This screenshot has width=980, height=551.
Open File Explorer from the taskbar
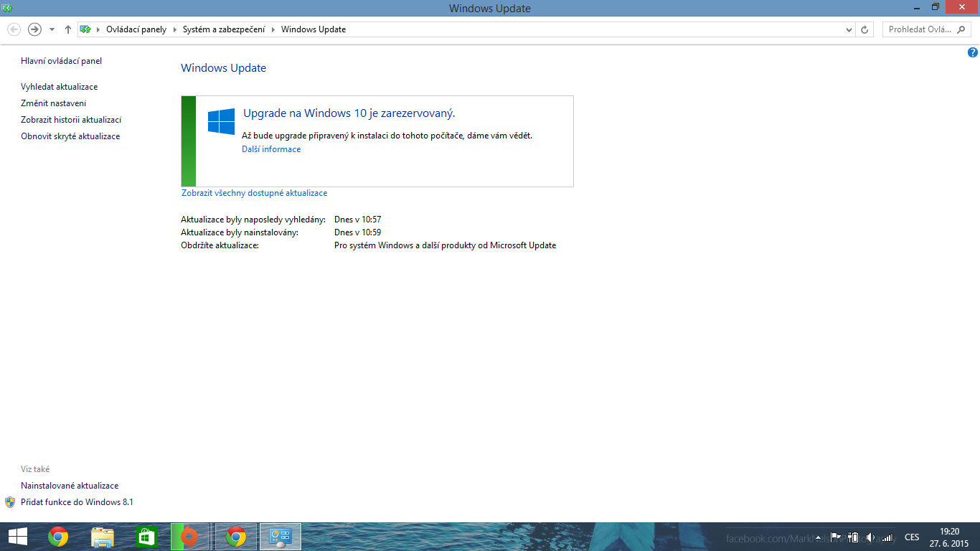[103, 537]
